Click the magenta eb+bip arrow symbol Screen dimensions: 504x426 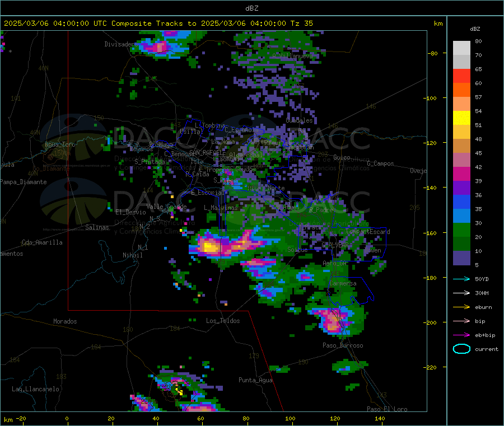pyautogui.click(x=461, y=335)
